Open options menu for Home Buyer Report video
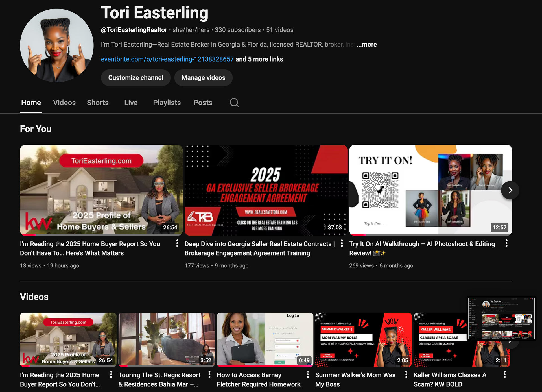 pyautogui.click(x=177, y=243)
